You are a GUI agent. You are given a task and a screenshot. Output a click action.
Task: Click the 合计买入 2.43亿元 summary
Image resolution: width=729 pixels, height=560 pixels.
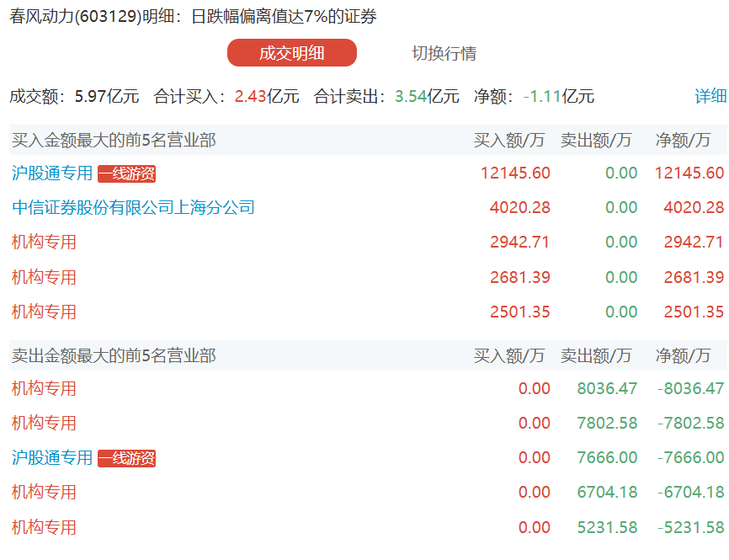226,96
